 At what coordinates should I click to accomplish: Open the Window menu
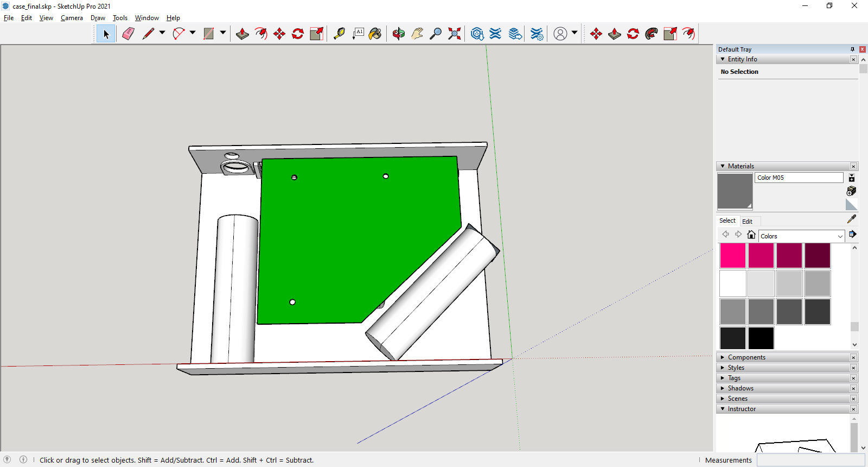[x=146, y=18]
